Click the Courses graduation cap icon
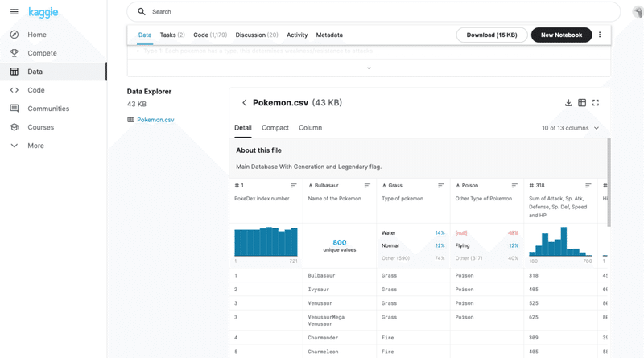 (14, 127)
